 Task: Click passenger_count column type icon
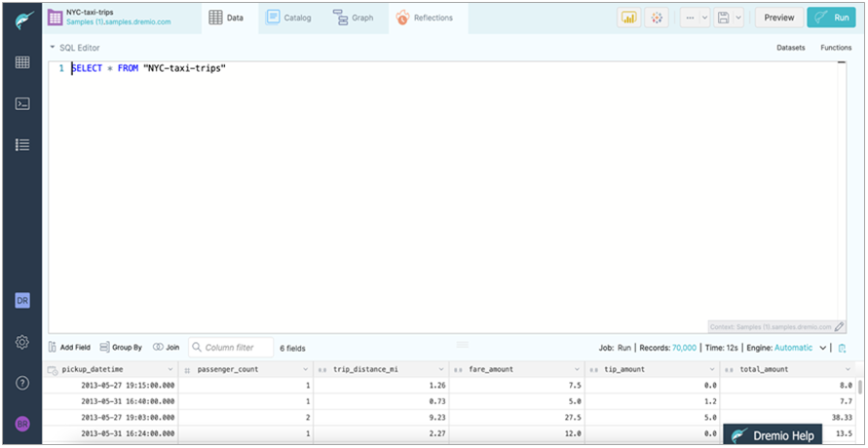pyautogui.click(x=187, y=369)
